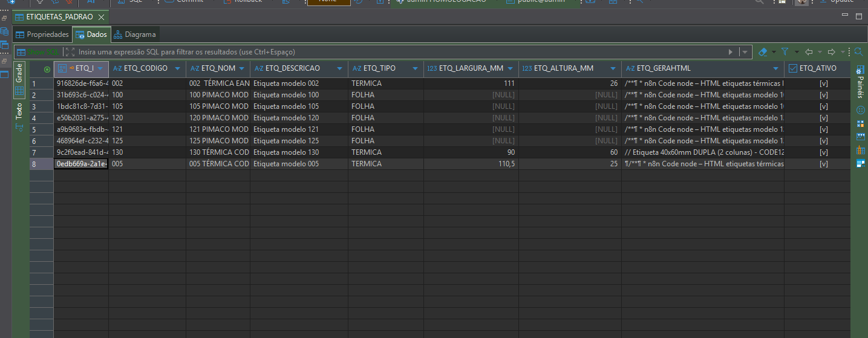Expand the eraser icon dropdown arrow

point(775,52)
